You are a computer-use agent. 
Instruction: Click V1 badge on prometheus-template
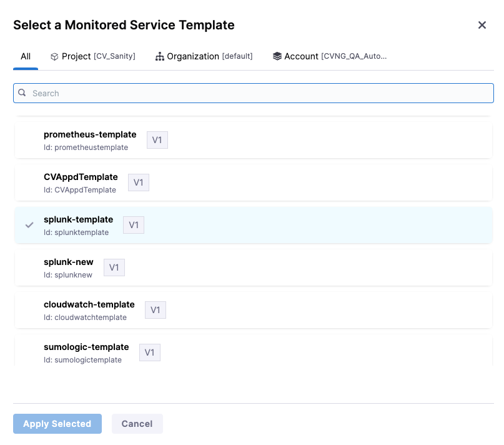point(157,140)
